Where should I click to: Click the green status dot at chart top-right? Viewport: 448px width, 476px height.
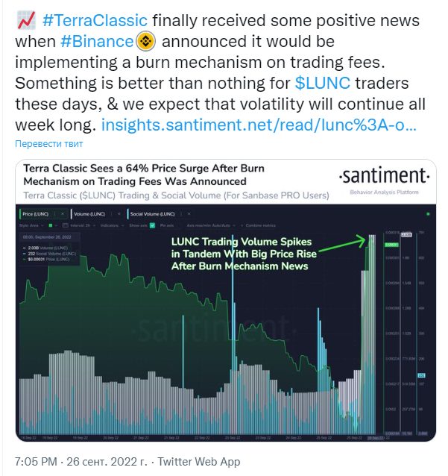428,214
